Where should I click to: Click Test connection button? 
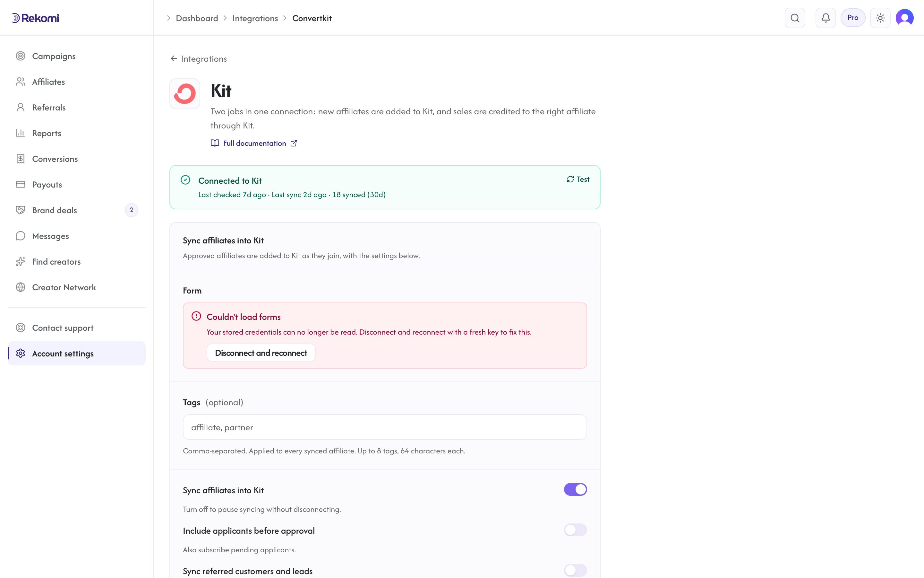pyautogui.click(x=578, y=179)
